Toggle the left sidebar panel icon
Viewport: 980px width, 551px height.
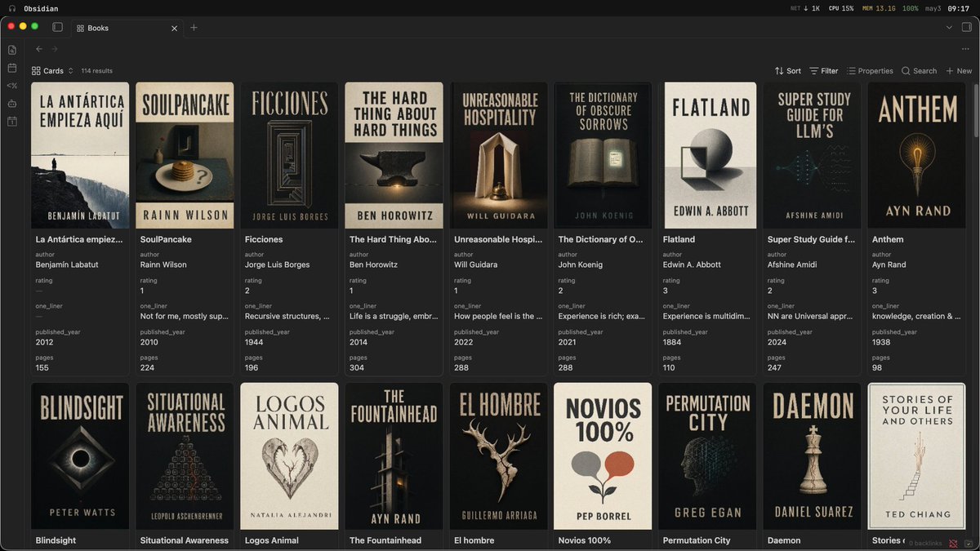coord(57,27)
